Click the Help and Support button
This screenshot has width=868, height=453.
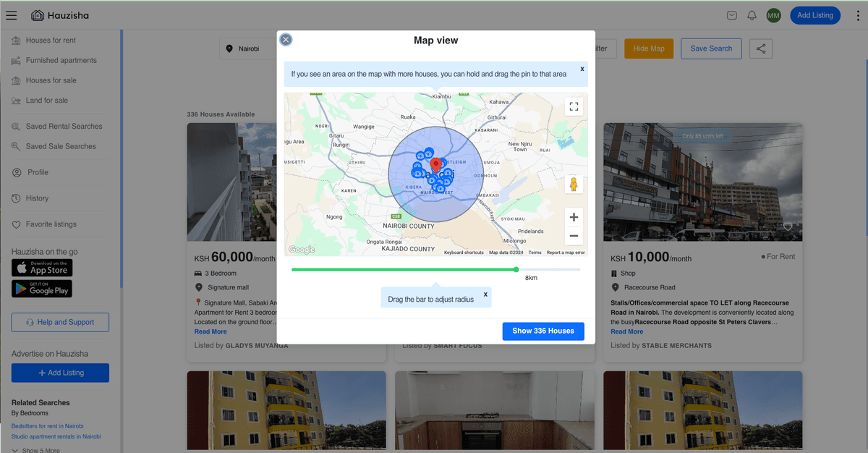tap(60, 322)
